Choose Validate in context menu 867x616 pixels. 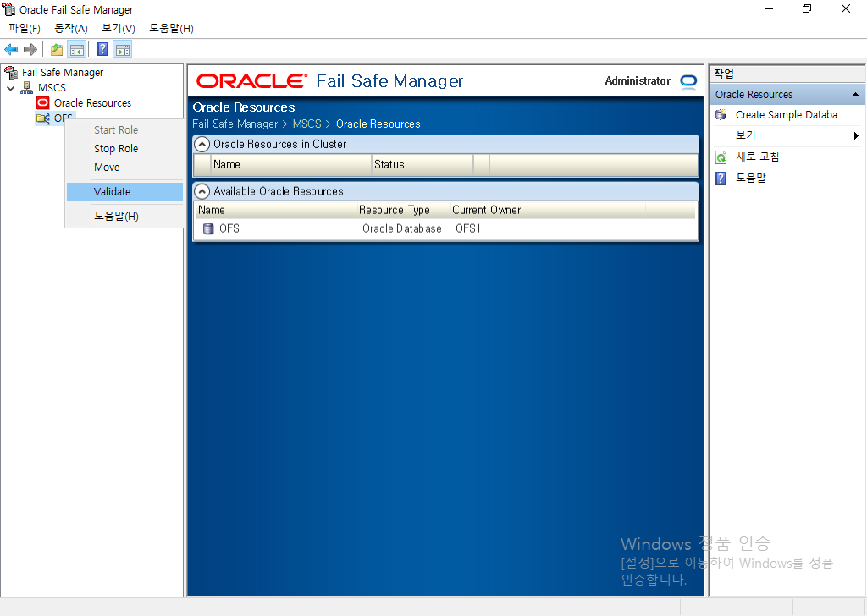click(124, 192)
